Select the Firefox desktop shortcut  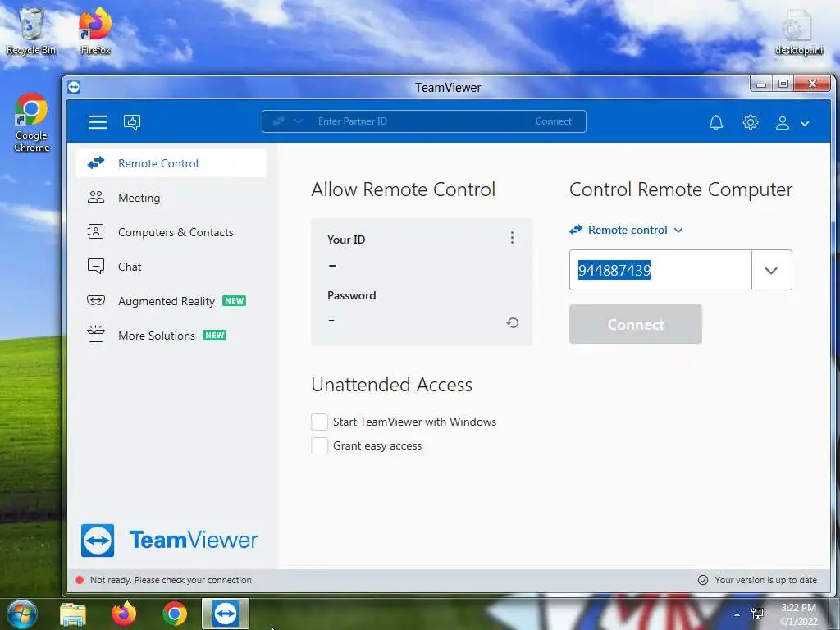[95, 31]
